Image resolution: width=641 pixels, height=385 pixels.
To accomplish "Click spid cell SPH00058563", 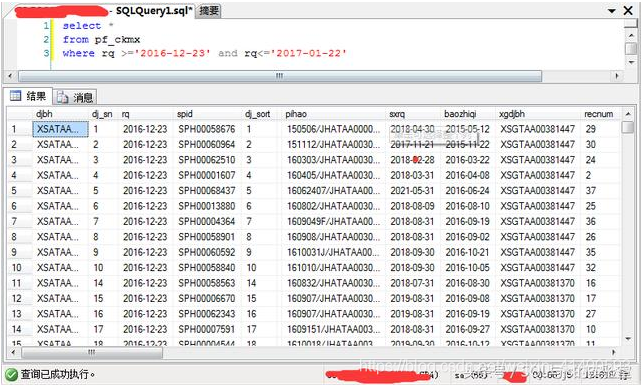I will [207, 283].
